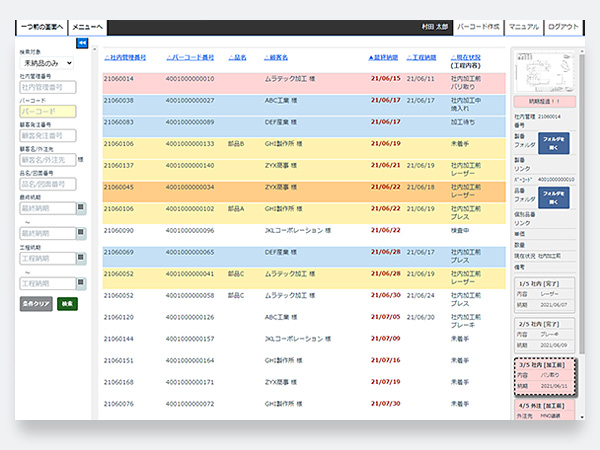Image resolution: width=600 pixels, height=450 pixels.
Task: Open calendar picker for first 最終納期 field
Action: pyautogui.click(x=82, y=208)
